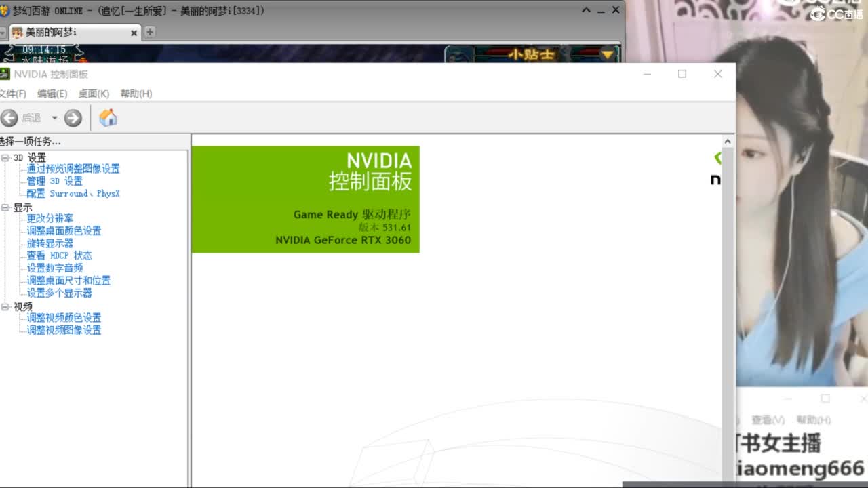
Task: Open the 编辑(E) menu
Action: tap(52, 94)
